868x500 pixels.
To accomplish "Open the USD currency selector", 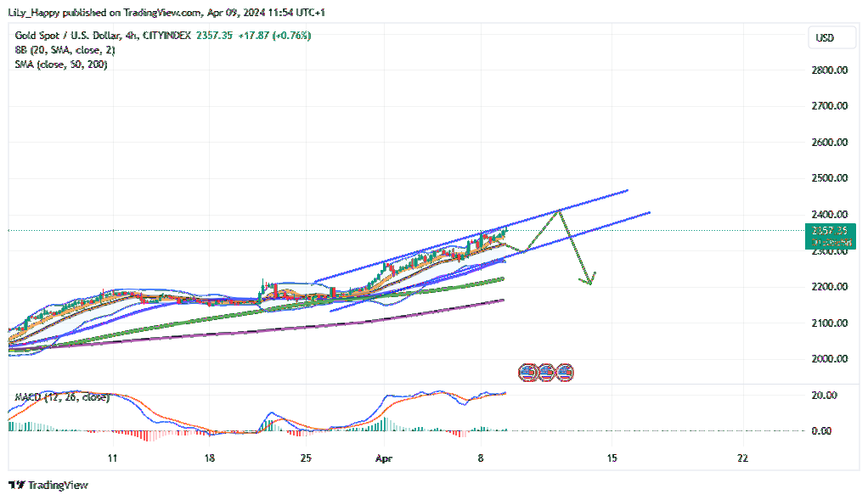I will pyautogui.click(x=831, y=38).
